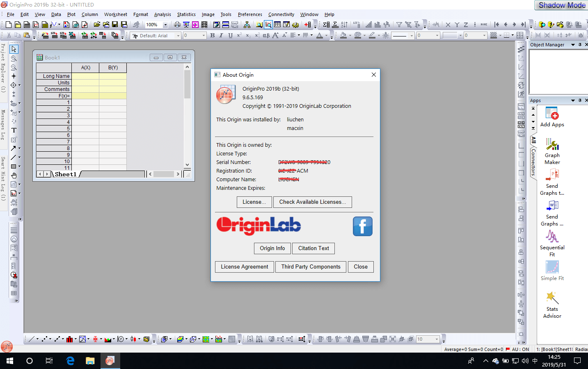Launch the Graph Maker app
588x369 pixels.
[x=552, y=151]
